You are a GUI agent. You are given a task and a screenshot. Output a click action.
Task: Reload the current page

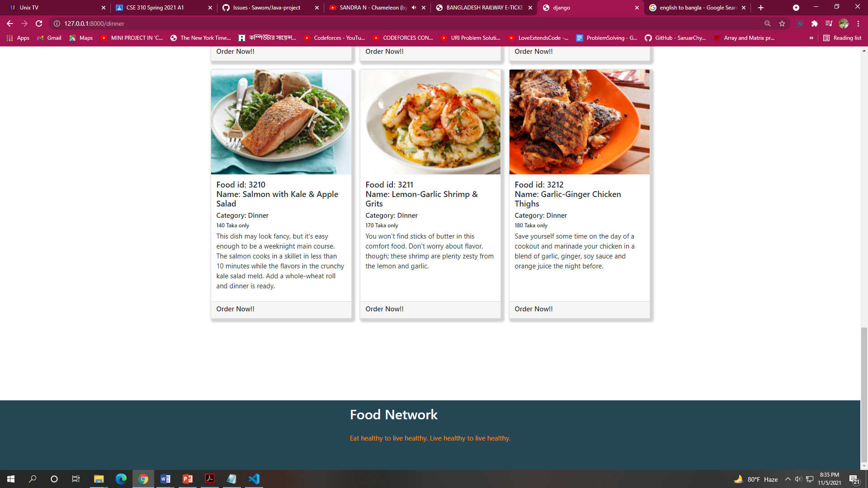39,23
